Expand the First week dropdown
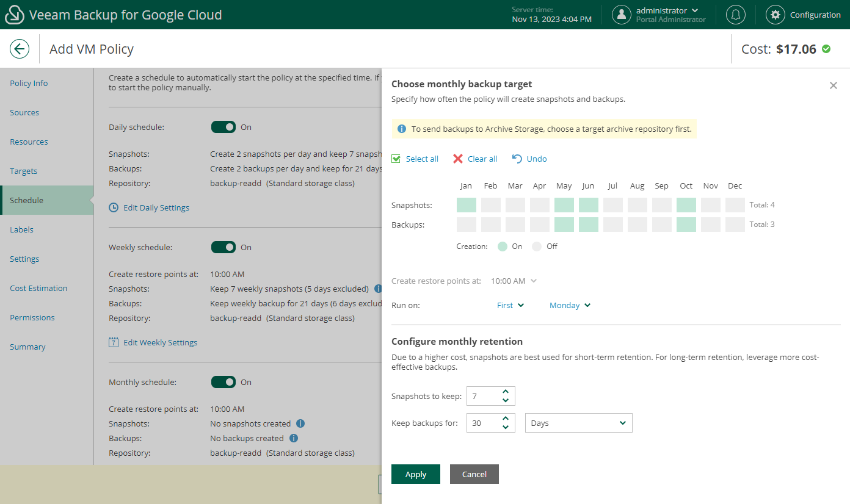This screenshot has height=504, width=850. coord(510,305)
